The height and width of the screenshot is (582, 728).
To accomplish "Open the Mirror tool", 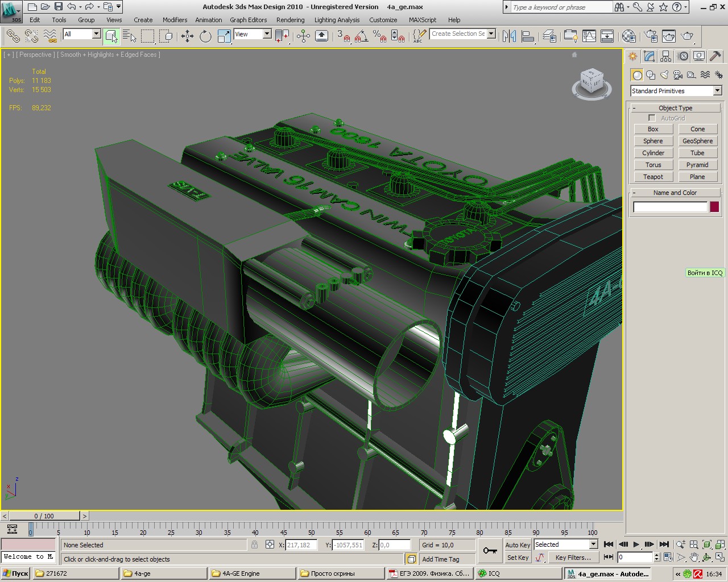I will pyautogui.click(x=510, y=36).
